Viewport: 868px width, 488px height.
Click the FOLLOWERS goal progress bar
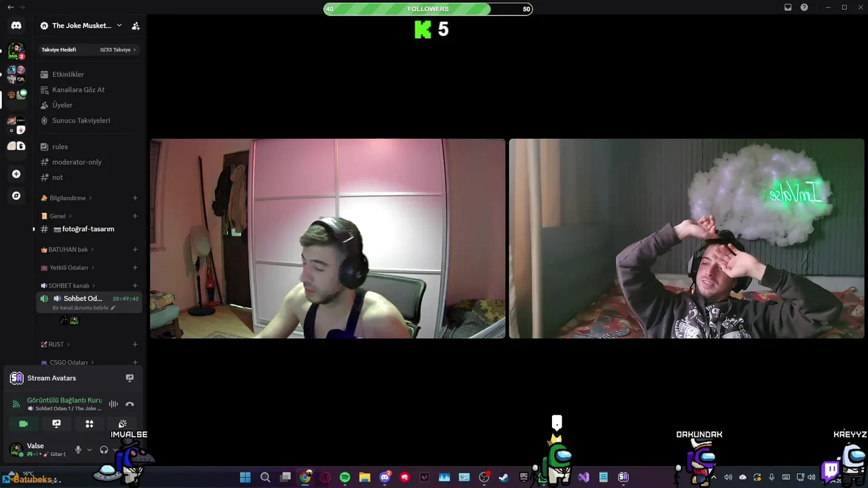pos(428,9)
